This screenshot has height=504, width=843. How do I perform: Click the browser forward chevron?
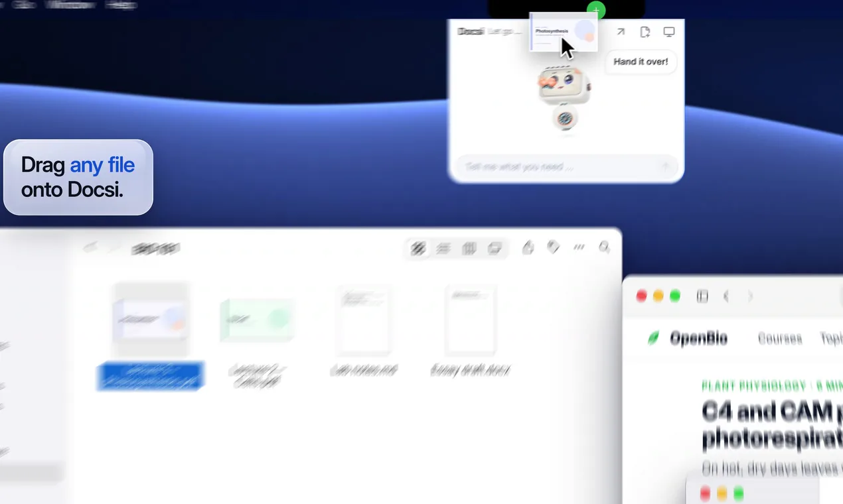tap(751, 296)
